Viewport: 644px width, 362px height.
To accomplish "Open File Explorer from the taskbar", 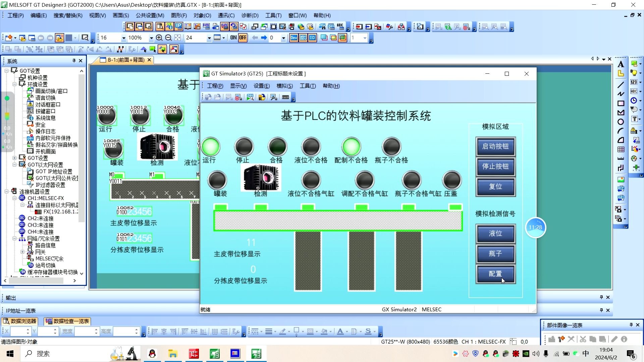I will pyautogui.click(x=173, y=354).
